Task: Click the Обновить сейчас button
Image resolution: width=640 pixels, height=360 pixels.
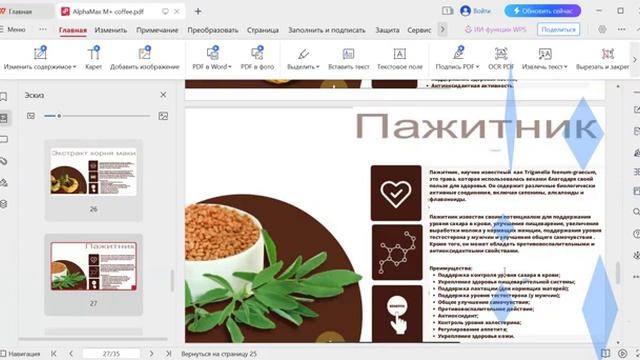Action: tap(542, 11)
